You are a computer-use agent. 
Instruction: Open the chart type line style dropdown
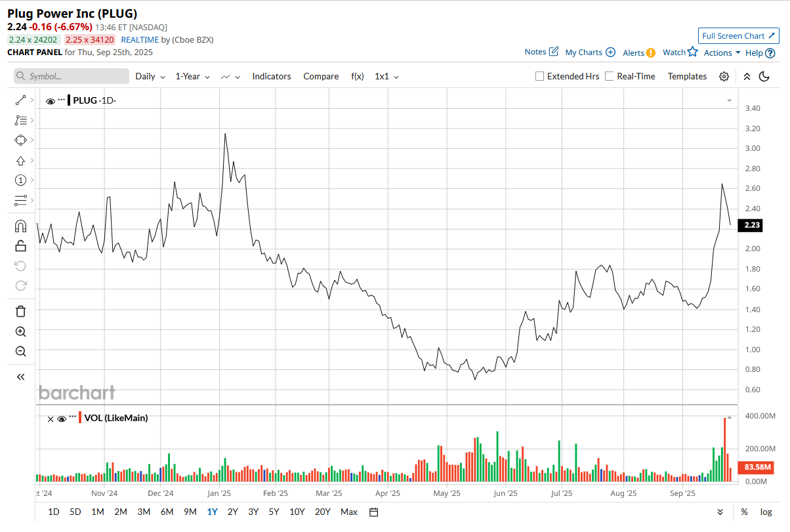230,77
